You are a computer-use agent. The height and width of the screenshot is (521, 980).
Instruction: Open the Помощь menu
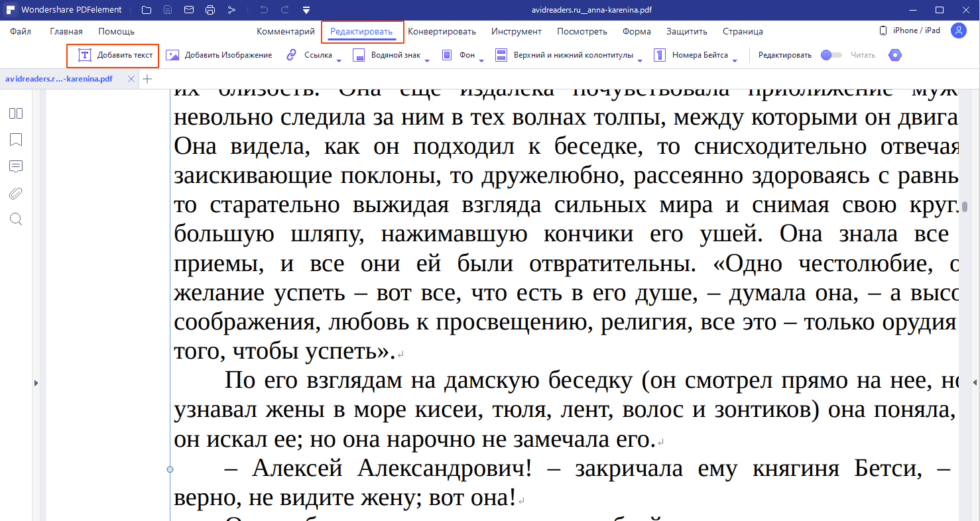click(x=117, y=31)
